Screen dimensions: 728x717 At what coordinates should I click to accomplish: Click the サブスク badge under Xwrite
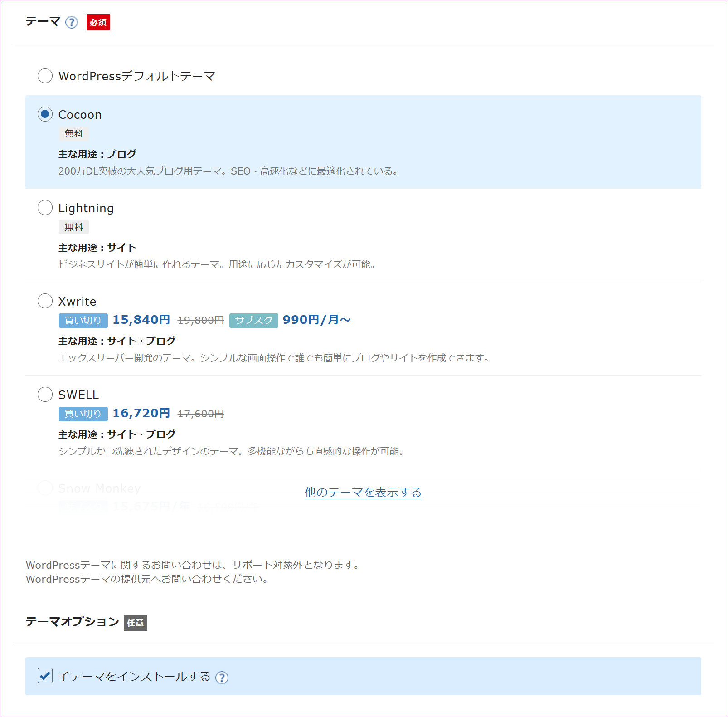[x=254, y=320]
